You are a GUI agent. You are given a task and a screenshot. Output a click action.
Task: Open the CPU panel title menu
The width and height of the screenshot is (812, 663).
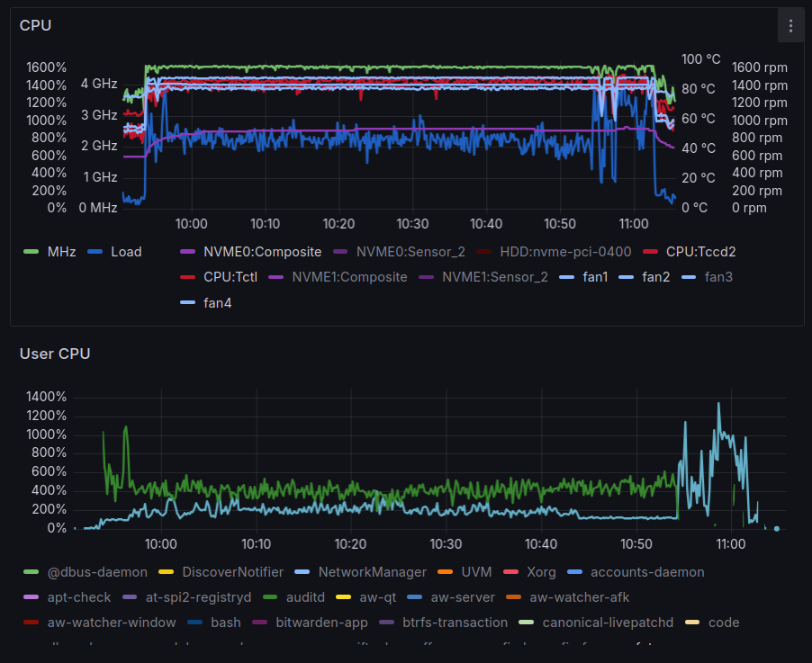point(35,25)
